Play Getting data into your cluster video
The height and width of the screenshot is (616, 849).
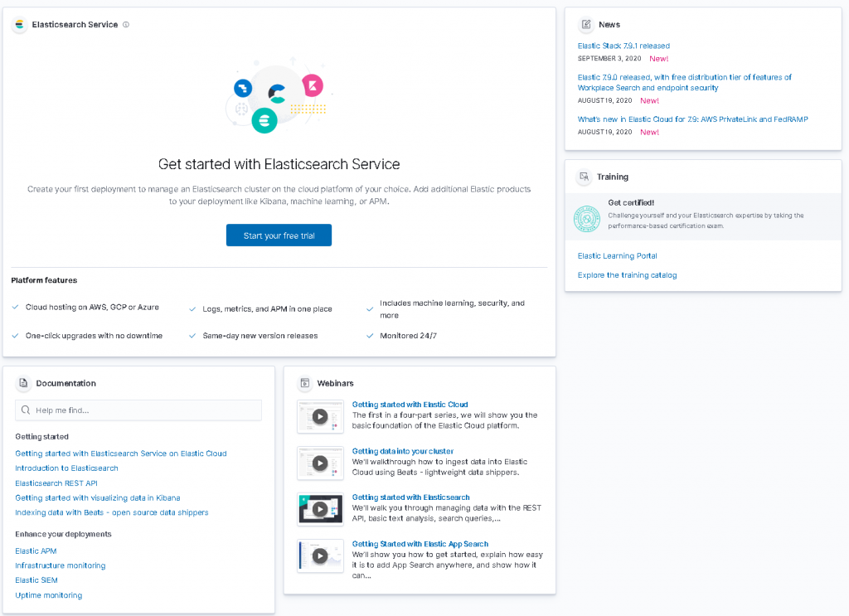tap(320, 463)
